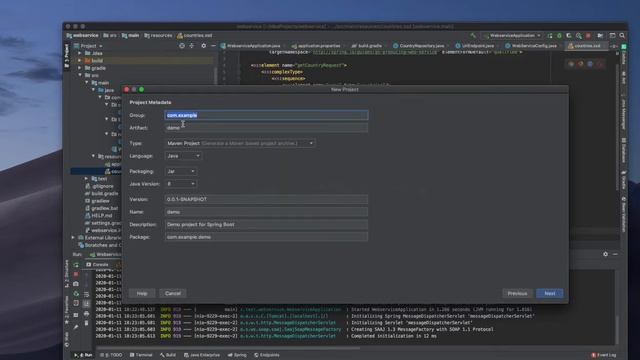Screen dimensions: 640x360
Task: Click webservice in the navigation breadcrumb
Action: [x=83, y=36]
